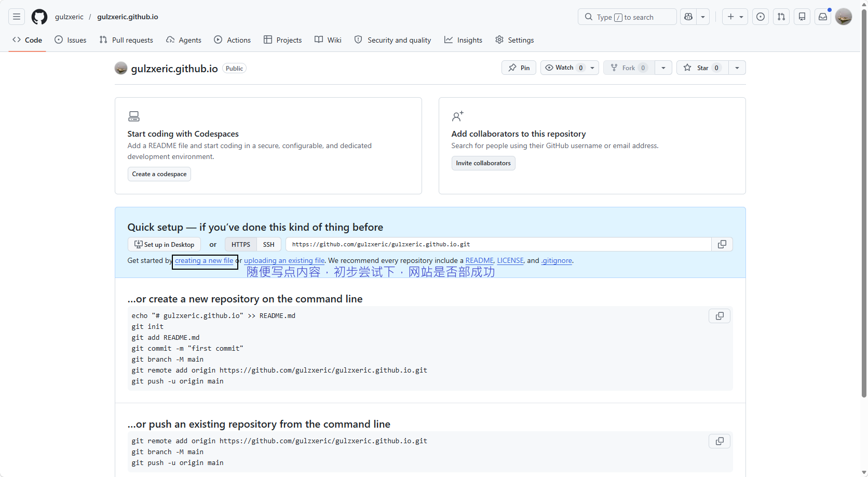This screenshot has width=868, height=477.
Task: Open the Create new plus menu
Action: click(x=735, y=17)
